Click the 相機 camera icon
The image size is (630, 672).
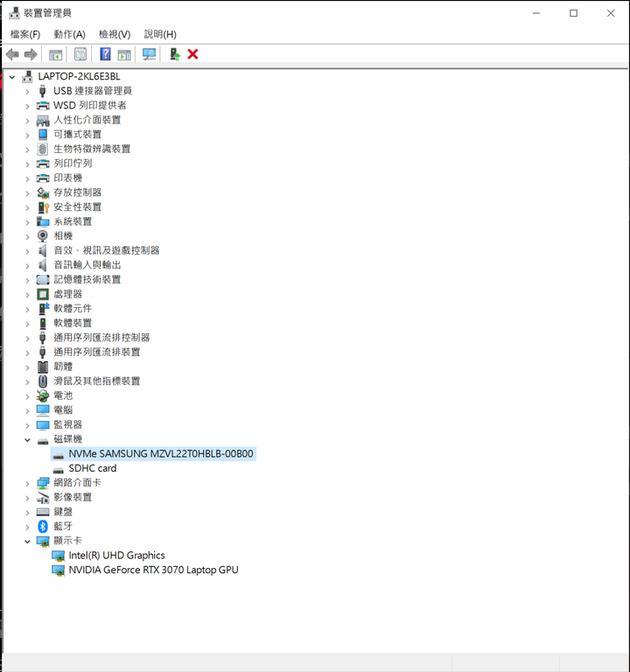click(x=42, y=236)
